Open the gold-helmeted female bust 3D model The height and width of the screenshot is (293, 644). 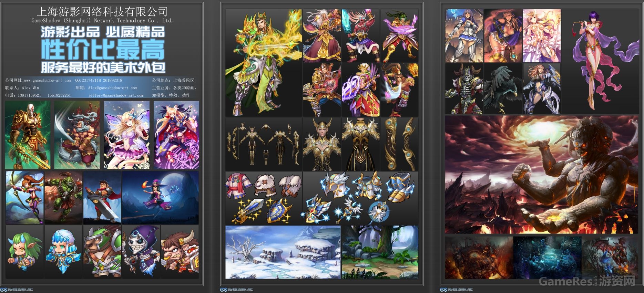tap(322, 144)
